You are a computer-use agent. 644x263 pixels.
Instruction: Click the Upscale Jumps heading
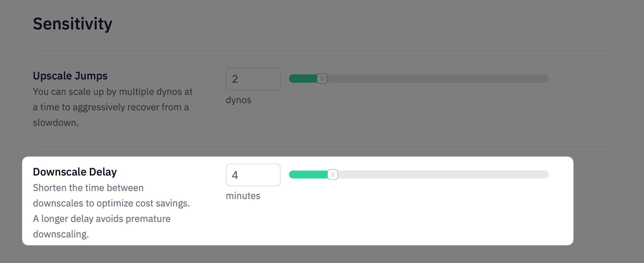(x=70, y=76)
